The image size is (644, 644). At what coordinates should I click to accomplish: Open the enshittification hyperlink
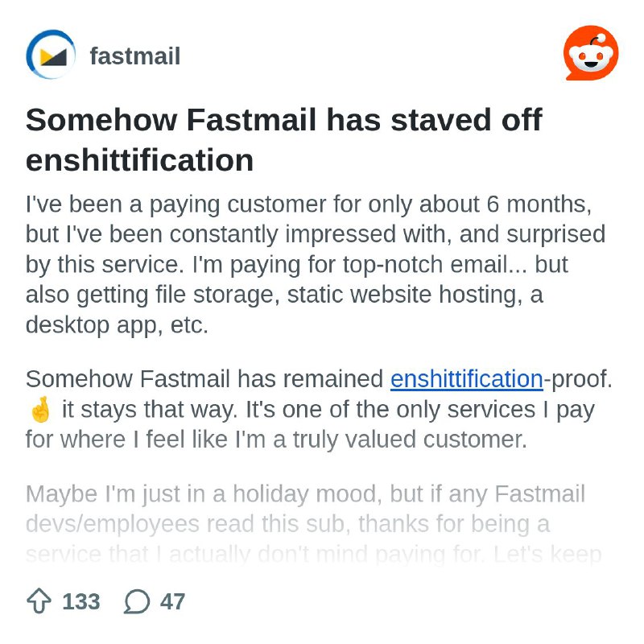pyautogui.click(x=465, y=378)
